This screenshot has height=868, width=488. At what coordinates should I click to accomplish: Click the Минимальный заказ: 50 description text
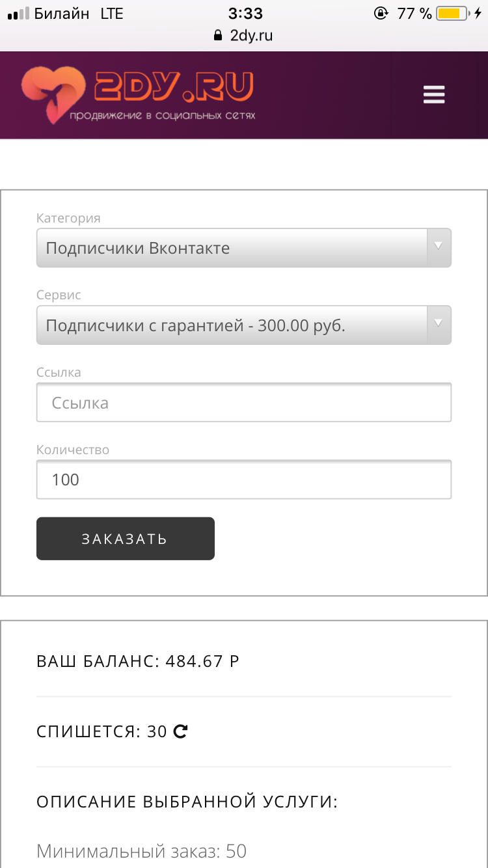[141, 850]
